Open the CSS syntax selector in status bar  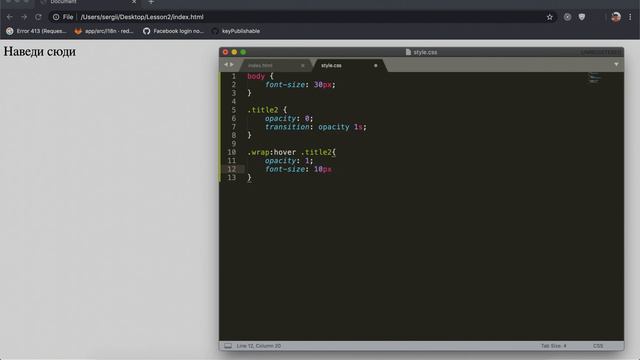point(598,346)
